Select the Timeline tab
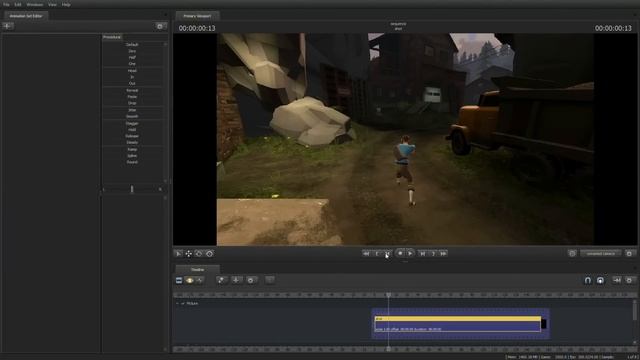 (198, 270)
